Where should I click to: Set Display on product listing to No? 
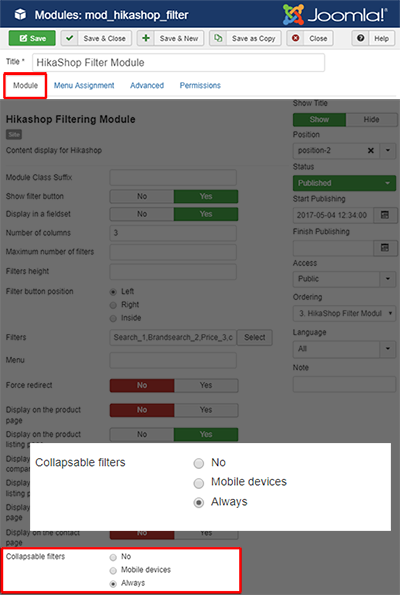pos(142,434)
